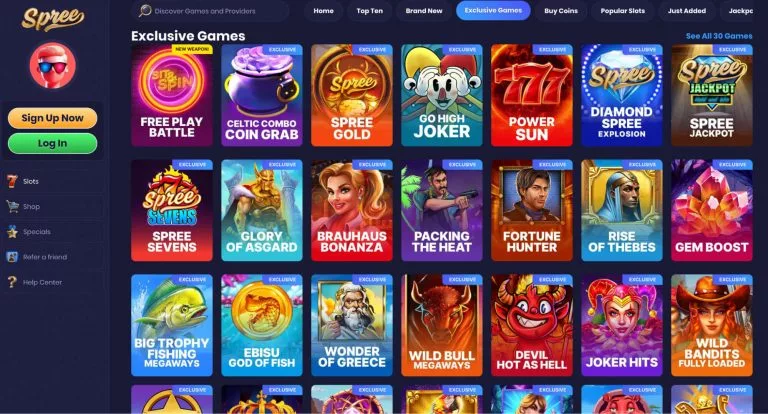Launch the Spree Jackpot game
The height and width of the screenshot is (414, 768).
712,96
